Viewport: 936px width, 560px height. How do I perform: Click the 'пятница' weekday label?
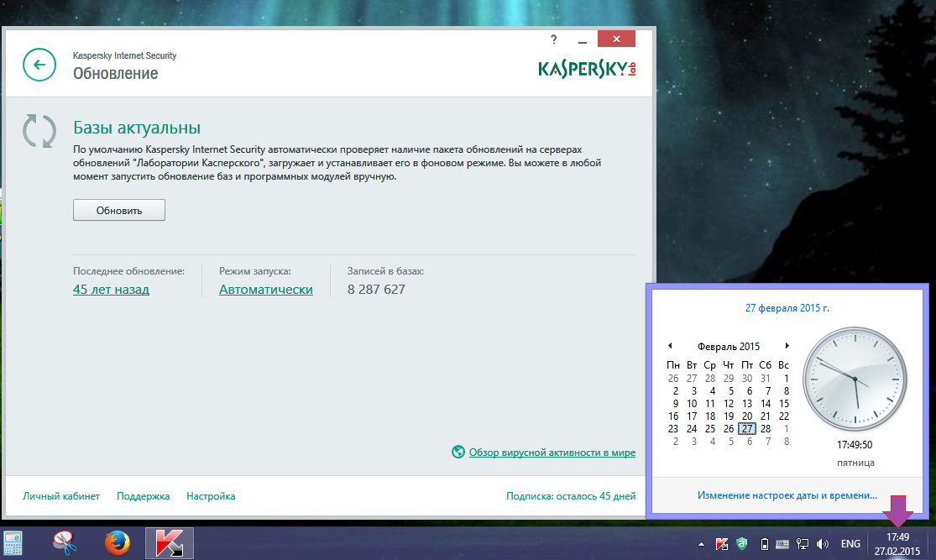(855, 463)
